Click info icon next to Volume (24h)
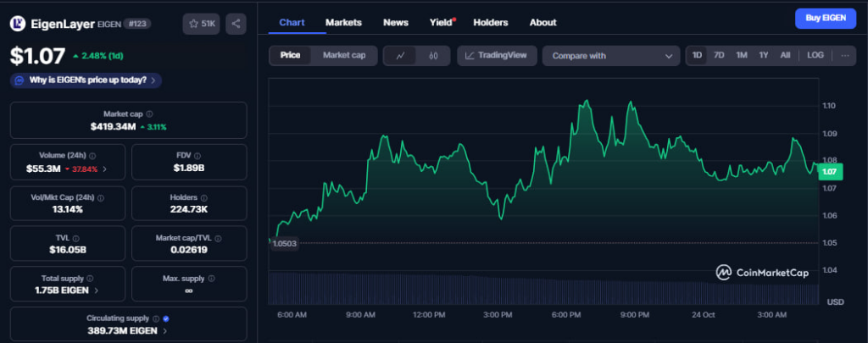Image resolution: width=868 pixels, height=343 pixels. coord(92,156)
